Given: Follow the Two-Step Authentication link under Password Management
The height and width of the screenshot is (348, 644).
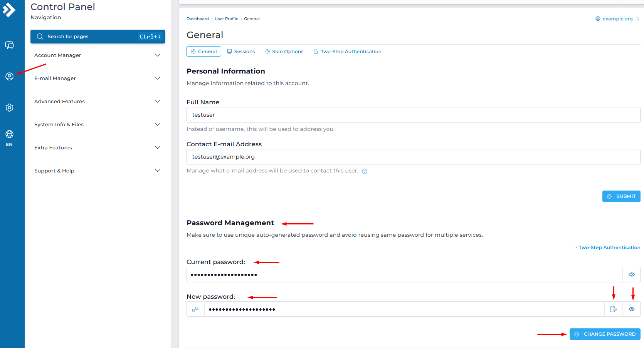Looking at the screenshot, I should (609, 248).
